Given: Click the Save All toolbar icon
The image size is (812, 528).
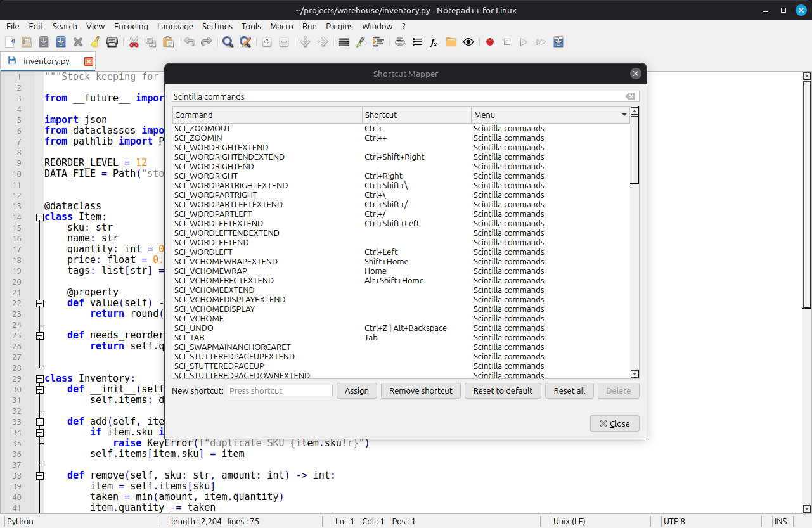Looking at the screenshot, I should pyautogui.click(x=61, y=42).
